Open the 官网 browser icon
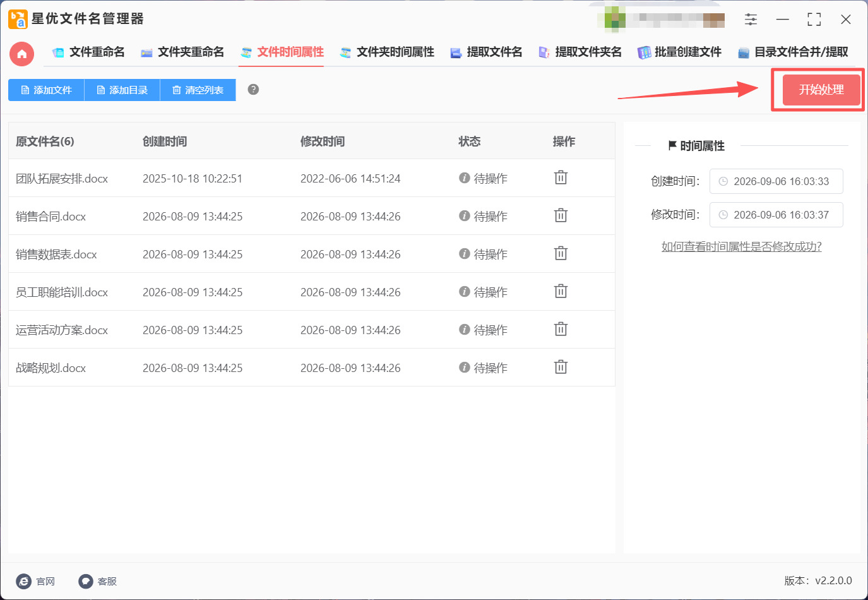The height and width of the screenshot is (600, 868). coord(23,581)
